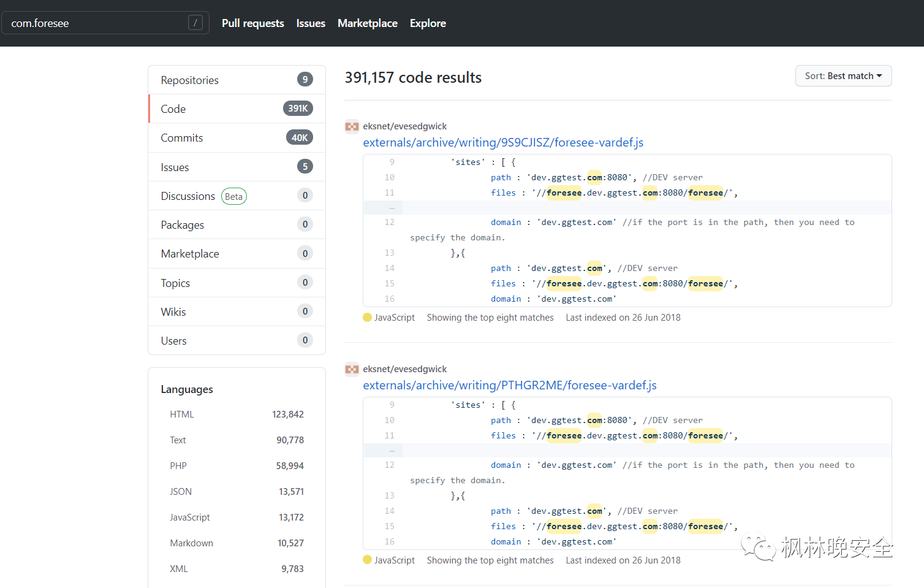
Task: Open the PTHGR2ME/foresee-vardef.js file link
Action: (x=510, y=386)
